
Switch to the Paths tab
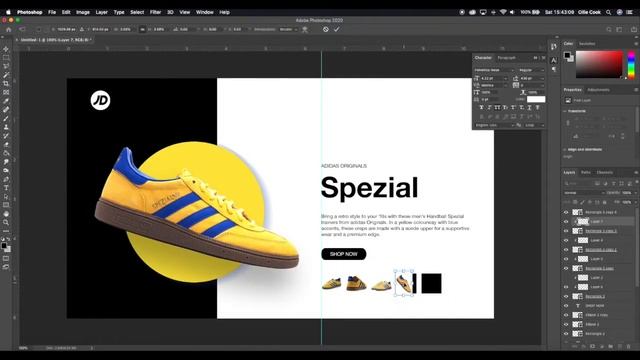[586, 173]
